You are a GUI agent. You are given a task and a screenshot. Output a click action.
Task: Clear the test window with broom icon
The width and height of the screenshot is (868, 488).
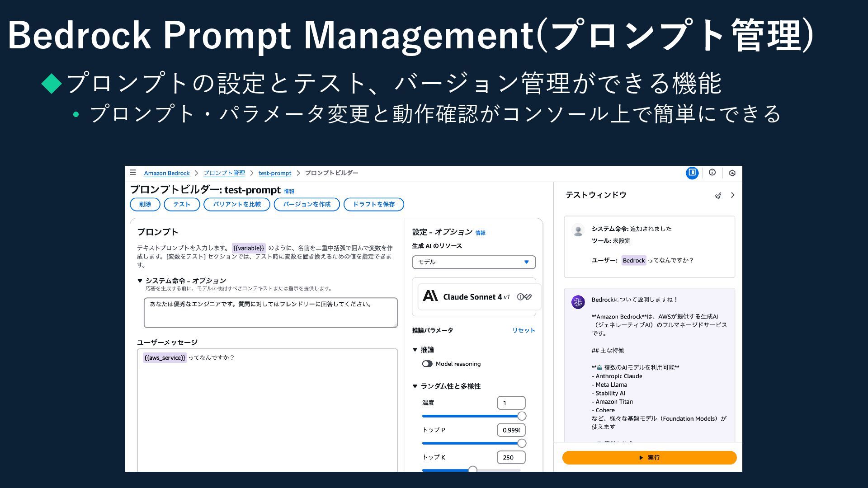[718, 195]
